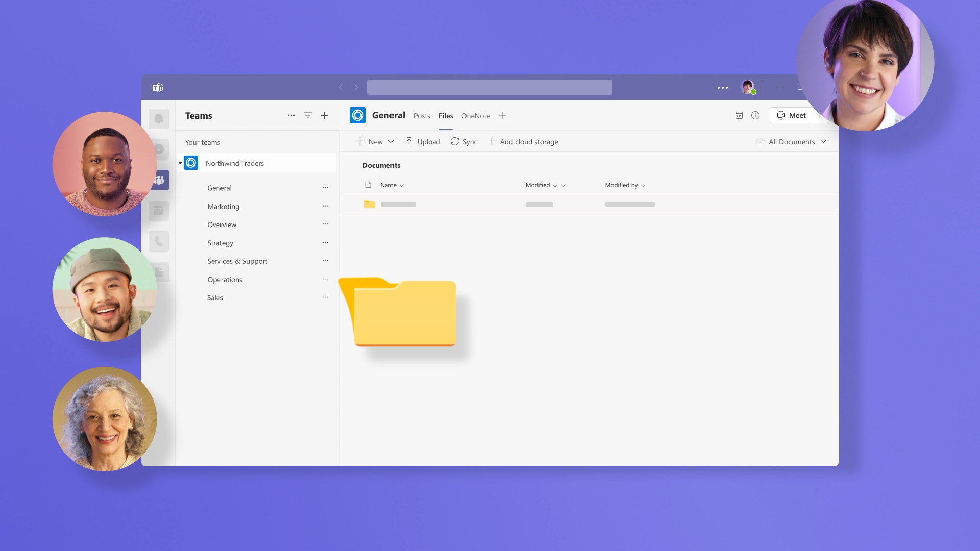Switch to the Posts tab
This screenshot has height=551, width=980.
pos(422,116)
